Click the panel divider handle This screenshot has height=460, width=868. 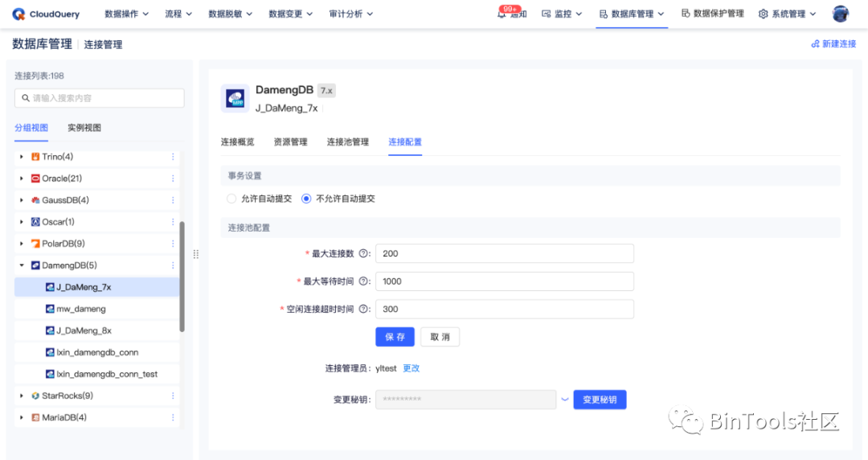(196, 254)
